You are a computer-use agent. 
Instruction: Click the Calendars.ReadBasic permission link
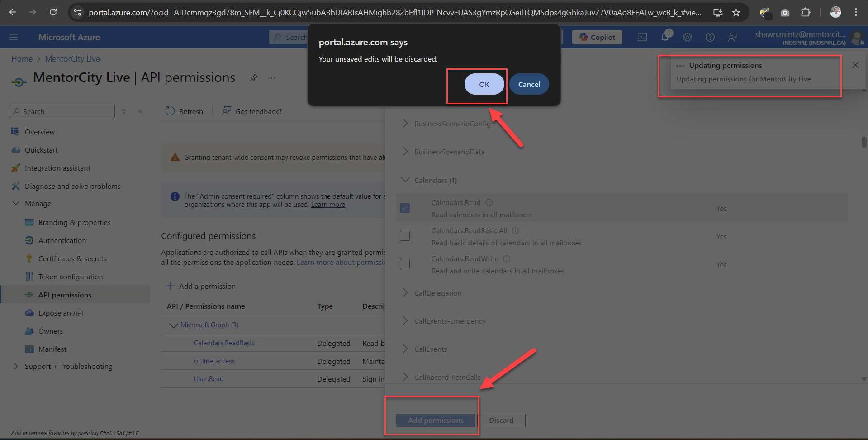(224, 343)
